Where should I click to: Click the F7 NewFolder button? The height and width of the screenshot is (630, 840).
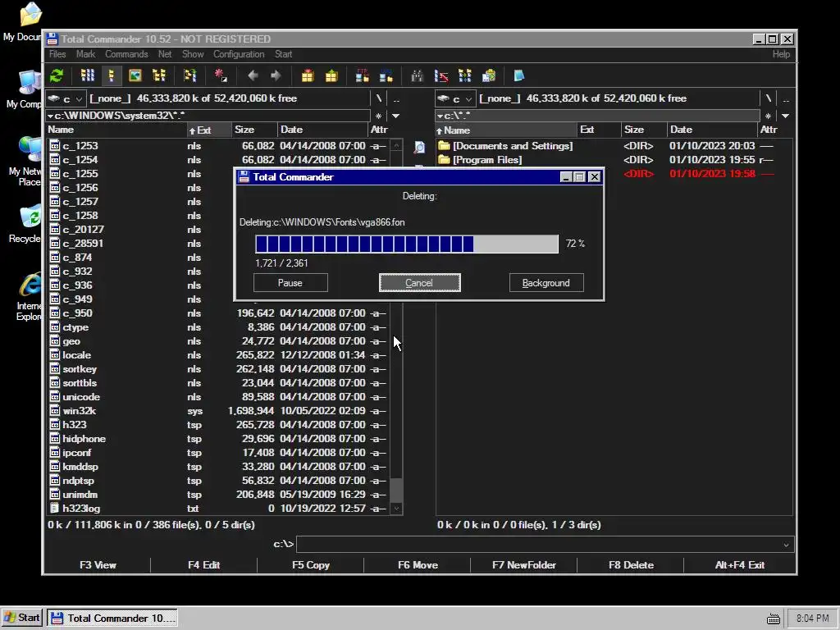(524, 565)
